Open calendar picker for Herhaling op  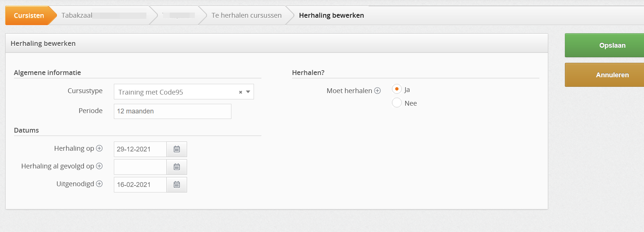177,149
